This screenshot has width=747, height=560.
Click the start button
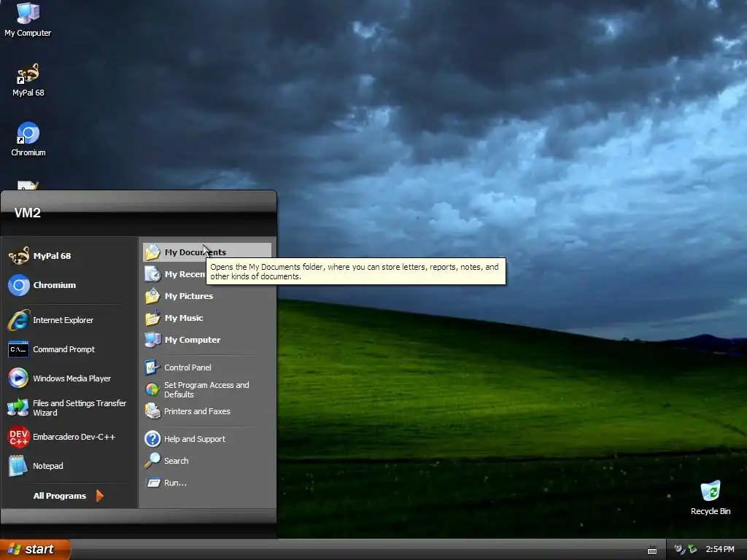tap(35, 549)
